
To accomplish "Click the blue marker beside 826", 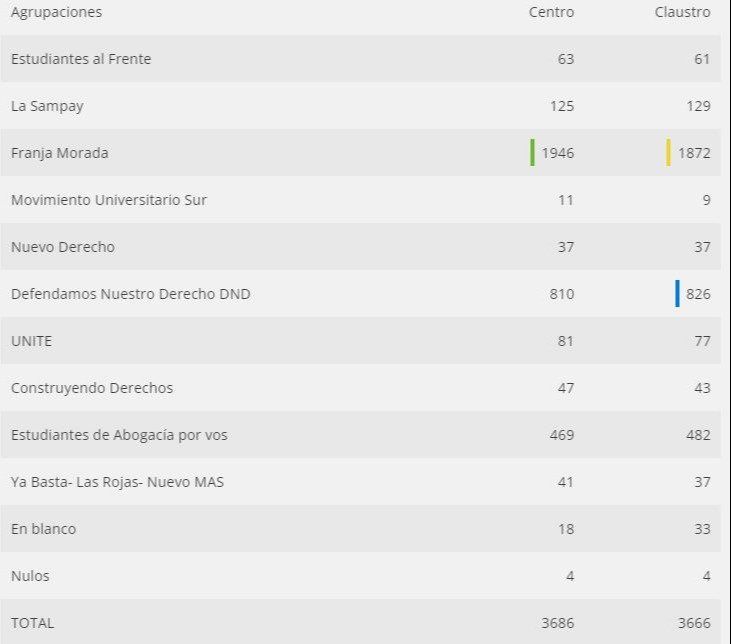I will (x=677, y=294).
